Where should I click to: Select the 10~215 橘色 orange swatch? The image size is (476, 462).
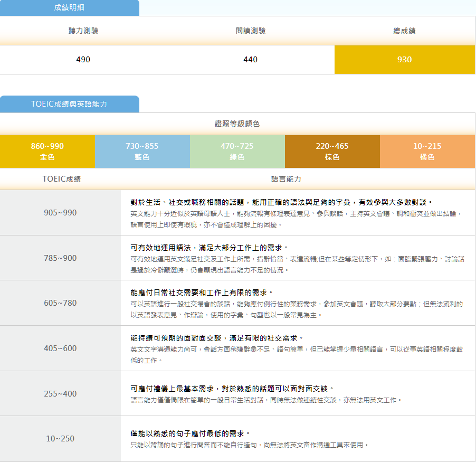coord(427,152)
